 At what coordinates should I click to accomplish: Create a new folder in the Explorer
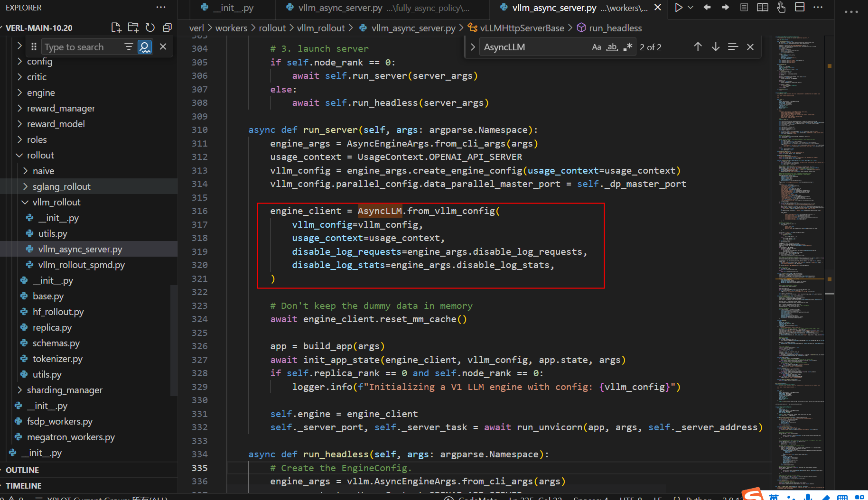(x=133, y=28)
